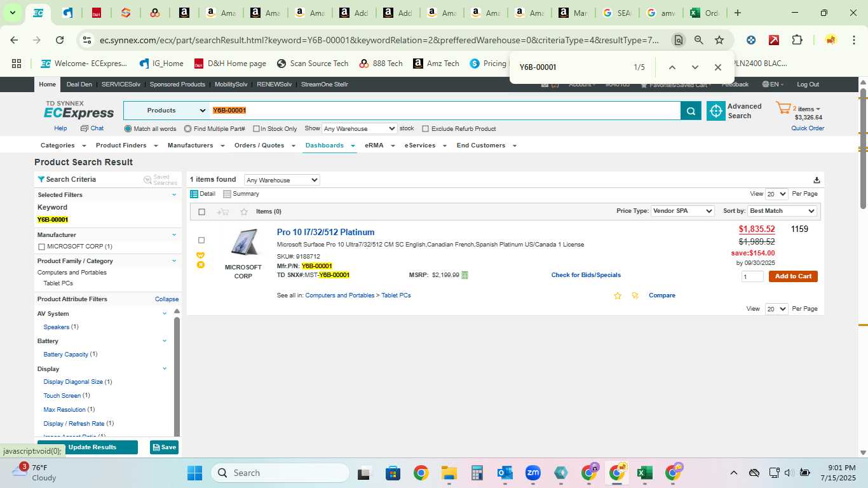Open the Dashboards menu
Viewport: 868px width, 488px height.
click(x=330, y=146)
